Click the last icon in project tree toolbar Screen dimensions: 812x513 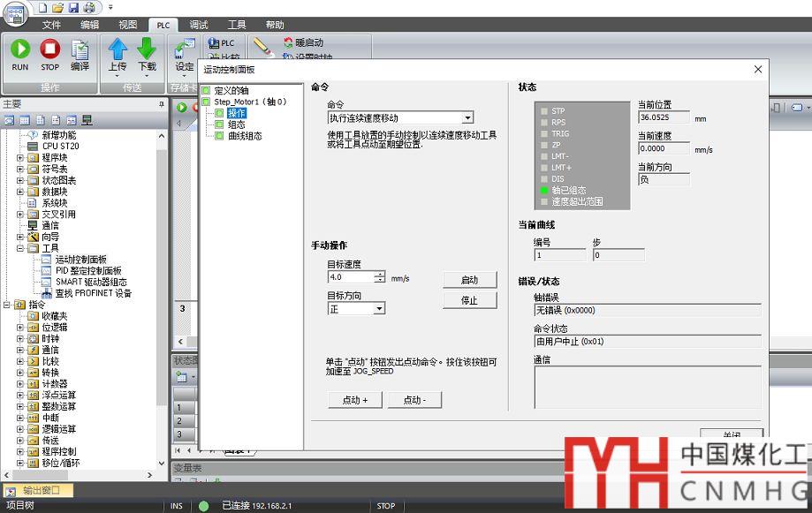[87, 121]
